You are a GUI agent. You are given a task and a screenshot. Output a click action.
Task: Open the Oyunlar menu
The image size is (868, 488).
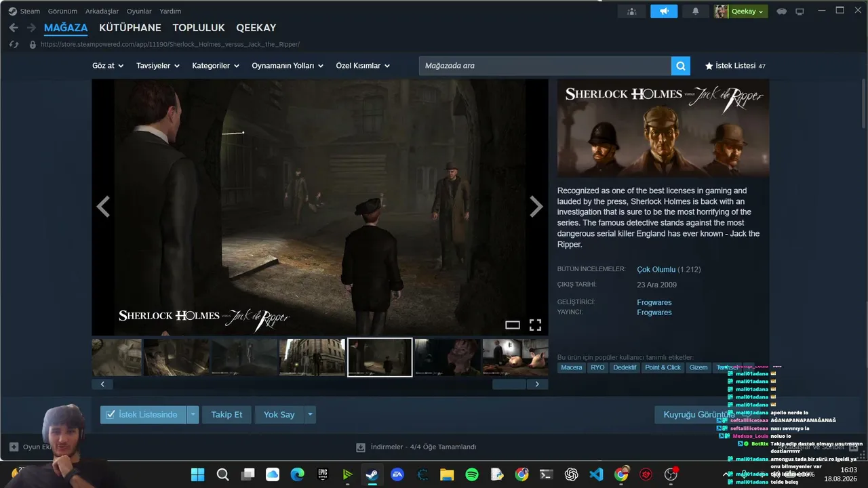pos(139,11)
